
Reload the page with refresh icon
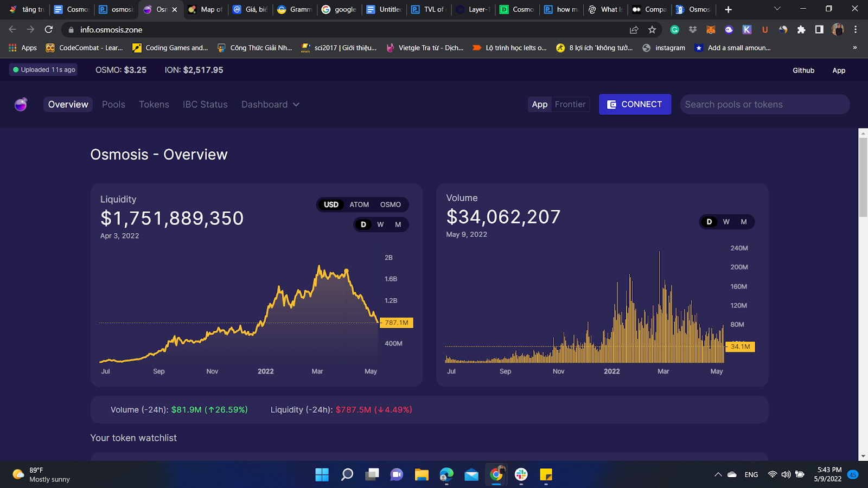click(49, 29)
